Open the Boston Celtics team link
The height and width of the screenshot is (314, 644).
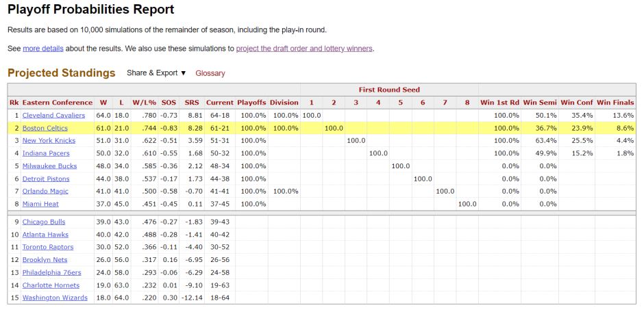pyautogui.click(x=45, y=128)
